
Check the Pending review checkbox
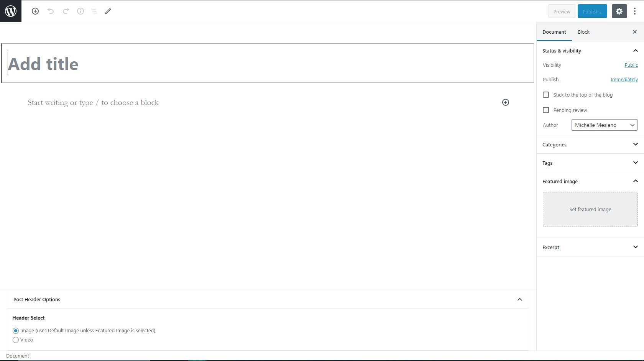pyautogui.click(x=546, y=110)
